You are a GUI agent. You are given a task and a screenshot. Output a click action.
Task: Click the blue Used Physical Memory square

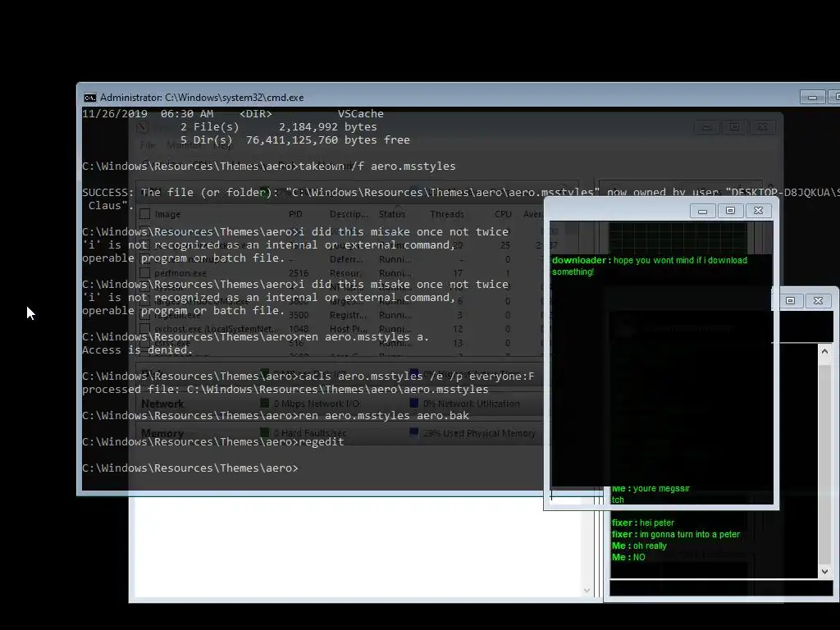[x=413, y=431]
